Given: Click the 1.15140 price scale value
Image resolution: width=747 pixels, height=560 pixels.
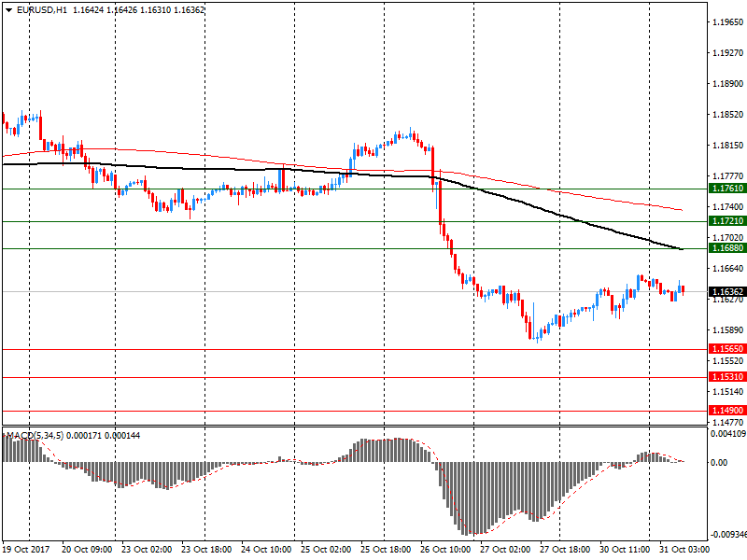Looking at the screenshot, I should pyautogui.click(x=728, y=391).
